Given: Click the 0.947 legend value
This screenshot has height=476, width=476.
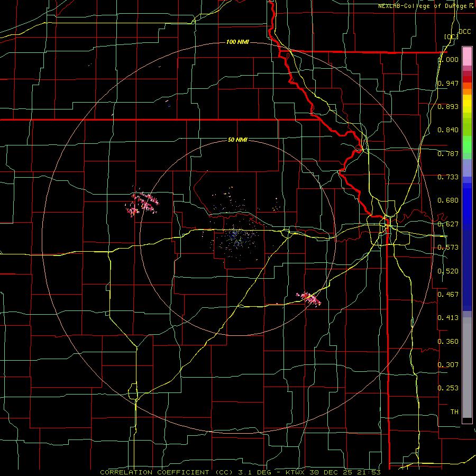Looking at the screenshot, I should pyautogui.click(x=448, y=83).
